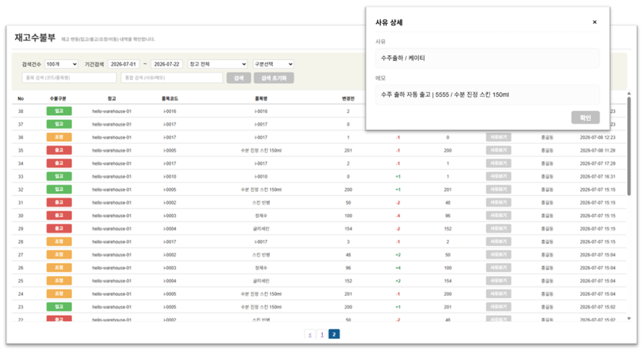This screenshot has height=353, width=644.
Task: Click the start date field 2026-07-01
Action: pyautogui.click(x=124, y=64)
